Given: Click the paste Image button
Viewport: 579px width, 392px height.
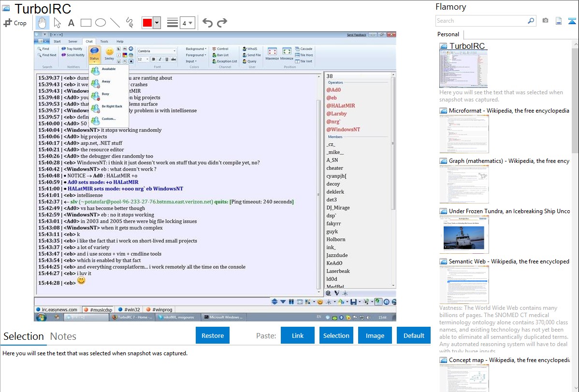Looking at the screenshot, I should coord(375,335).
